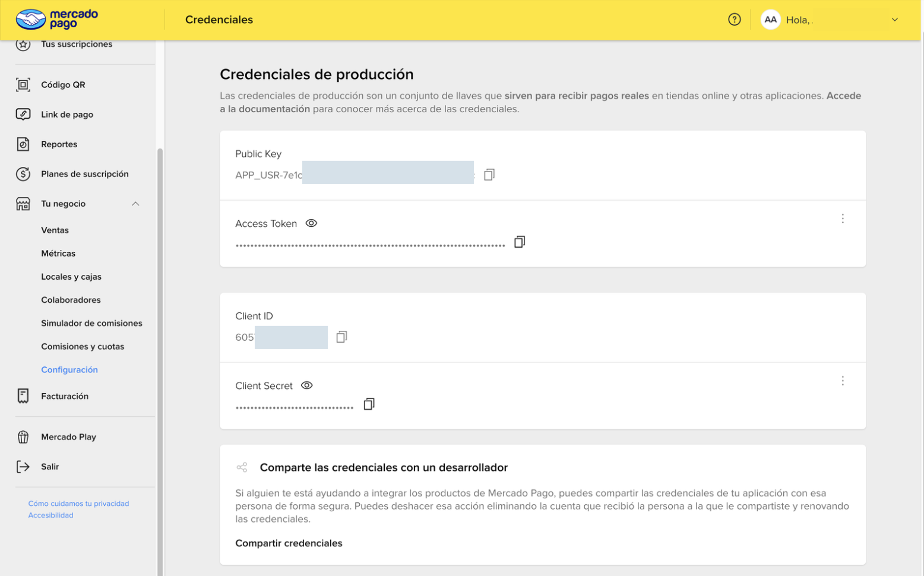The width and height of the screenshot is (924, 576).
Task: Click the Comparte las credenciales heading
Action: click(384, 467)
